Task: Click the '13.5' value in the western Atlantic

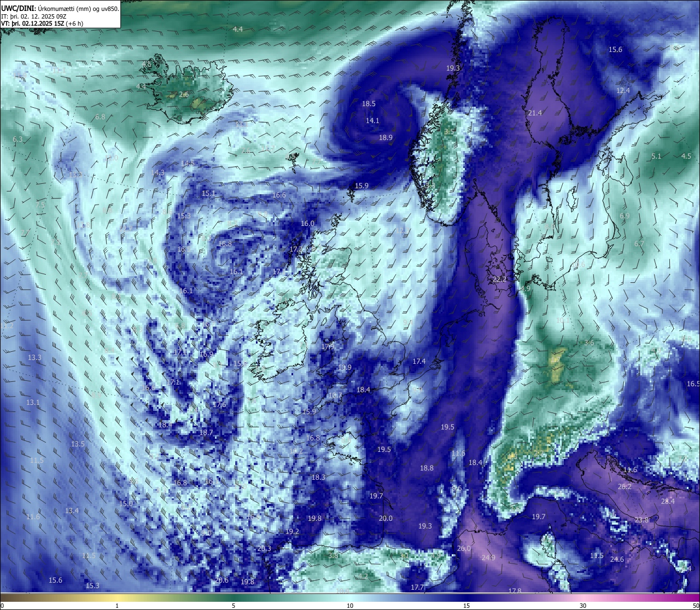Action: coord(78,444)
